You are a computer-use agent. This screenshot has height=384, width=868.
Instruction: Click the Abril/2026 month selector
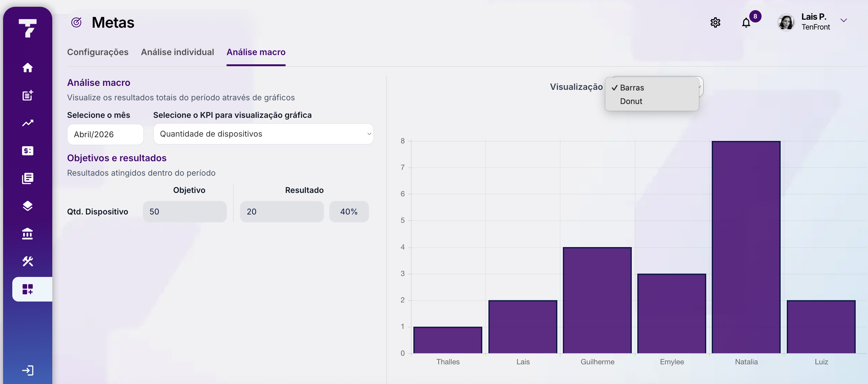tap(105, 134)
